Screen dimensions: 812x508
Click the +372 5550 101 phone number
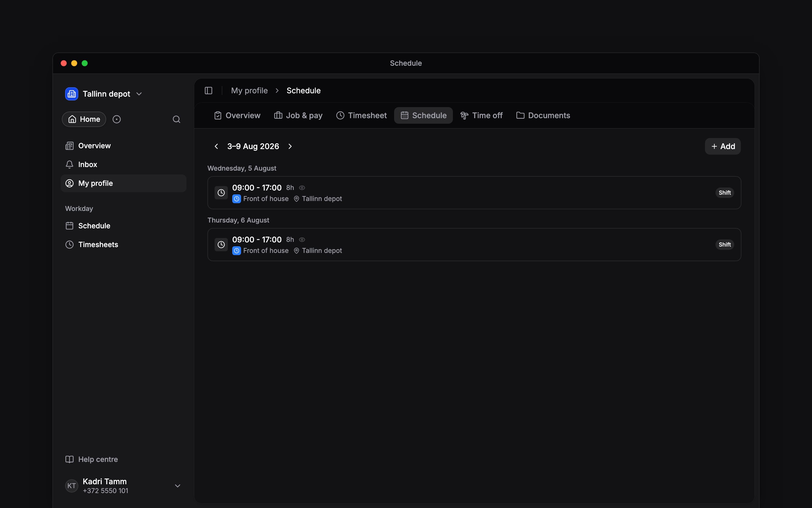105,491
